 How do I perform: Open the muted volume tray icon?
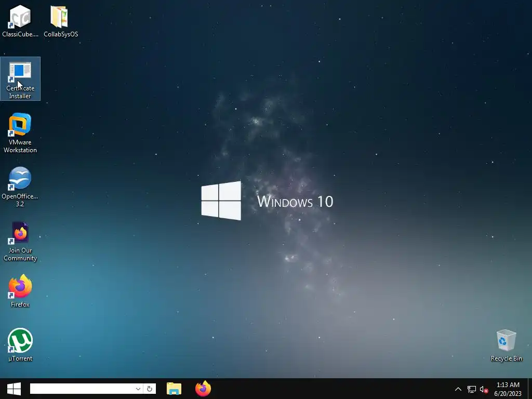pos(484,389)
